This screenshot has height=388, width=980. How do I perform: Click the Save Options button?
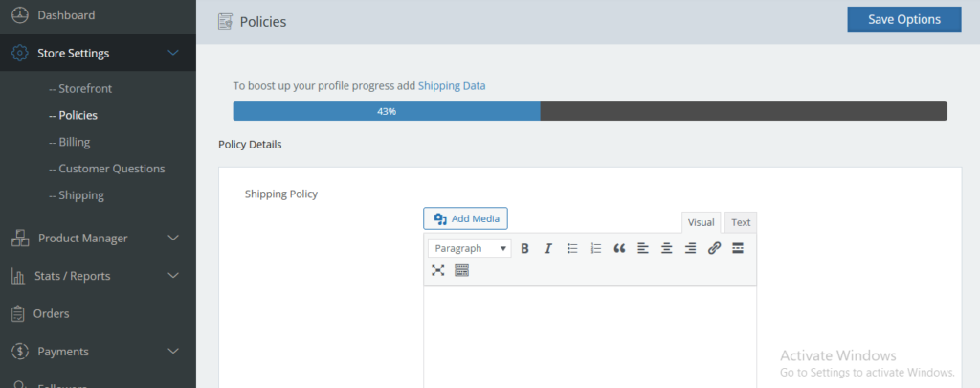[903, 19]
